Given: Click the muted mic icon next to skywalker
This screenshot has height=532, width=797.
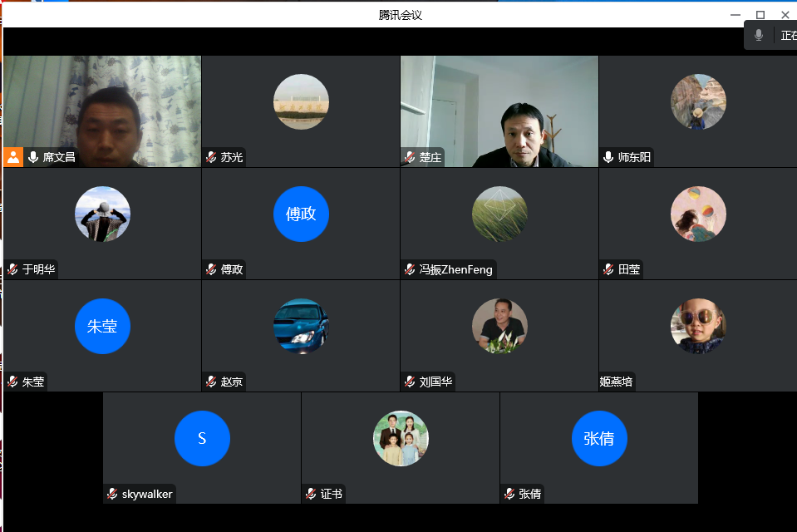Looking at the screenshot, I should coord(112,494).
